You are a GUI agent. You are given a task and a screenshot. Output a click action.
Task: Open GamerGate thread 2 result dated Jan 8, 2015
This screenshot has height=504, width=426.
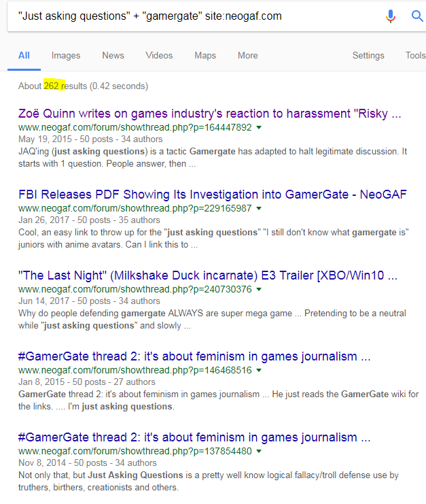click(194, 356)
